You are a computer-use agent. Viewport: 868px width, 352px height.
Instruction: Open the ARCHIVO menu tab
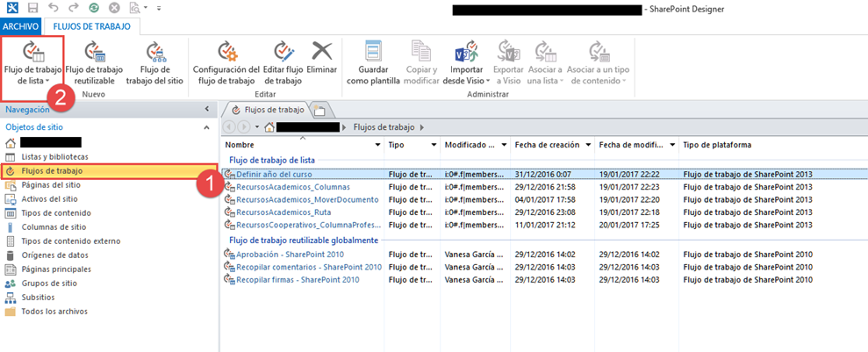pyautogui.click(x=20, y=26)
